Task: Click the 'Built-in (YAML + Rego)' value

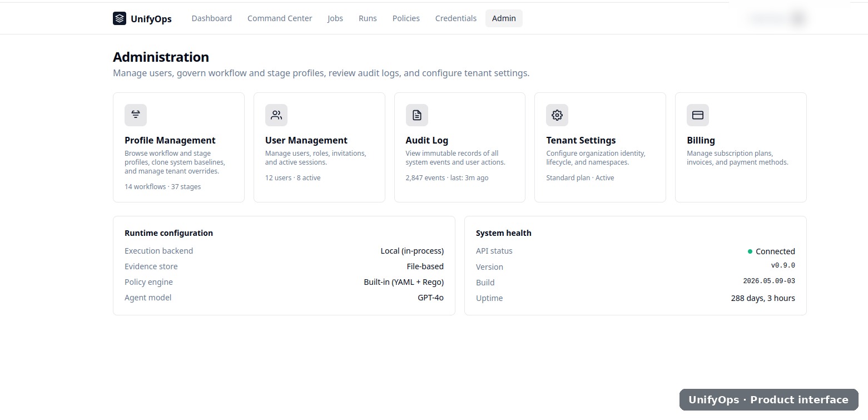Action: [x=404, y=282]
